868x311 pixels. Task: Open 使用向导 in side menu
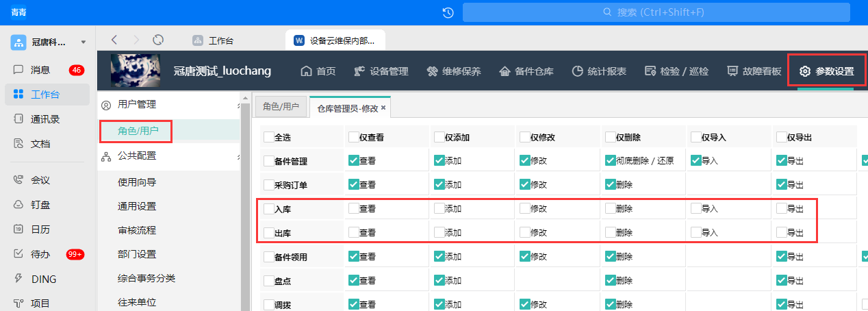137,182
